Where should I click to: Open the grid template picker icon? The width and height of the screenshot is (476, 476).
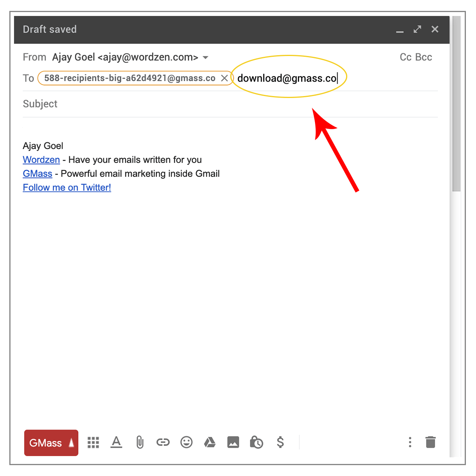[93, 443]
